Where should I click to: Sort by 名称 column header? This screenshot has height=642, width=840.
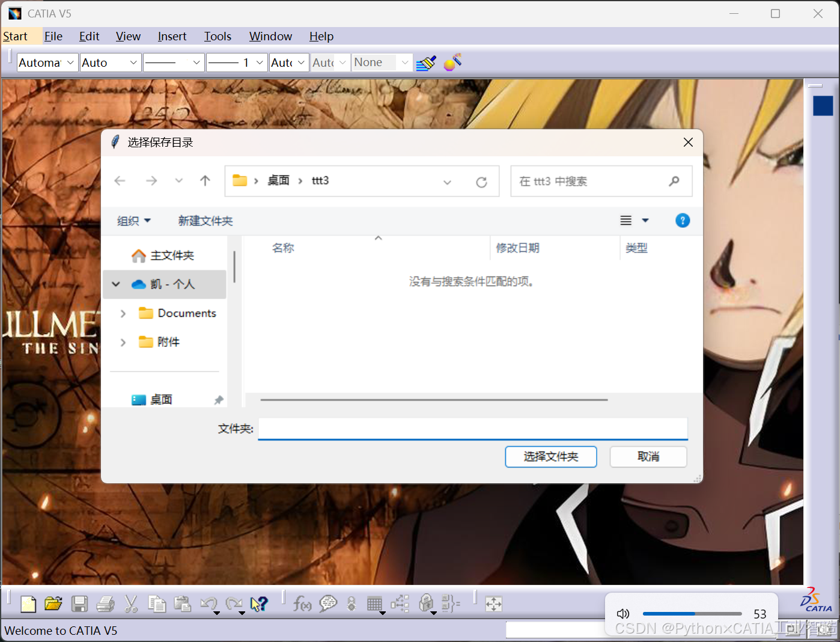[x=283, y=248]
